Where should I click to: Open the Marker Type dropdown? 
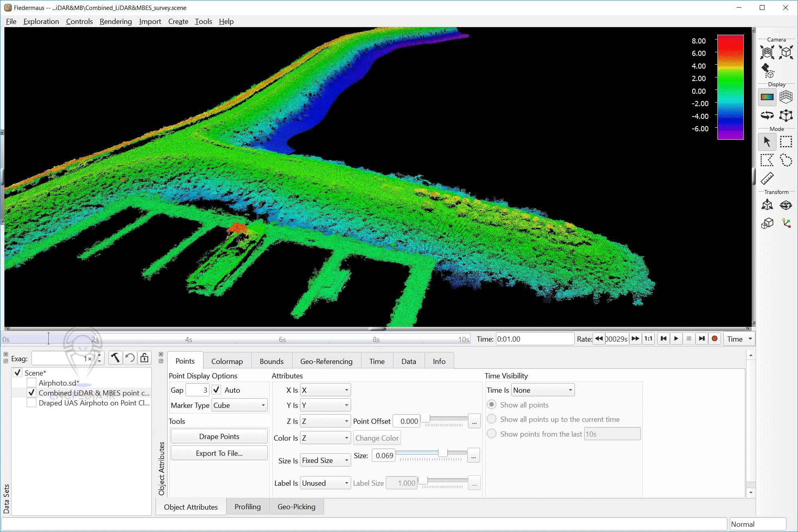click(x=239, y=405)
